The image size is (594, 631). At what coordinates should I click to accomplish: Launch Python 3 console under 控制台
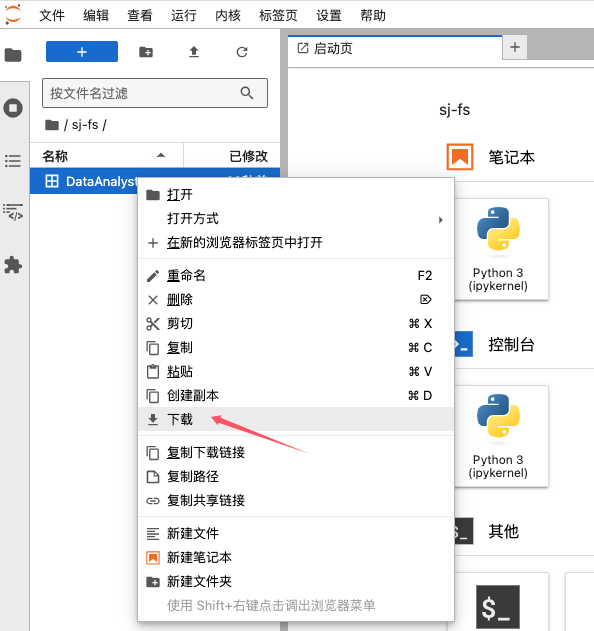pos(498,436)
